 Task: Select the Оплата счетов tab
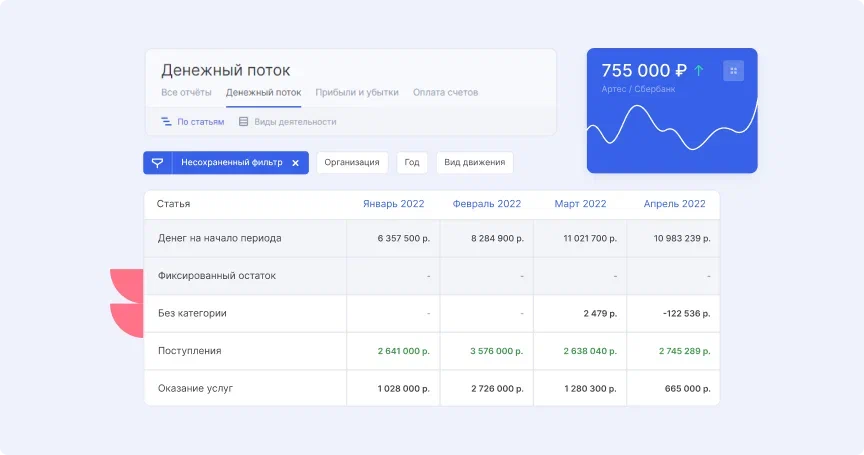(445, 93)
